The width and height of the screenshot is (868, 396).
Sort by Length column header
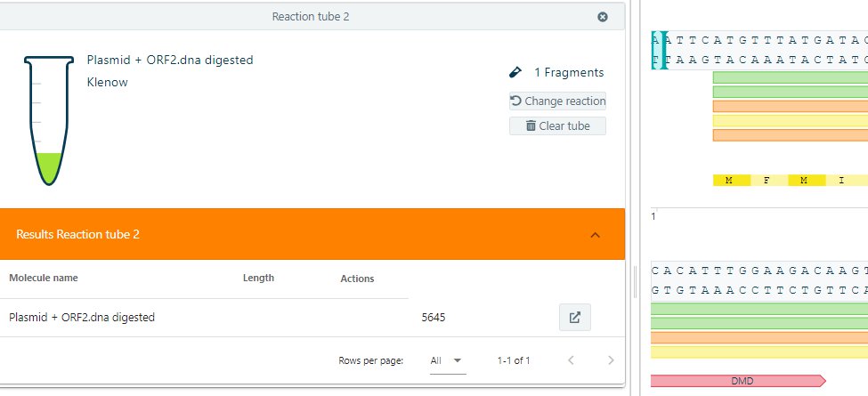(258, 278)
